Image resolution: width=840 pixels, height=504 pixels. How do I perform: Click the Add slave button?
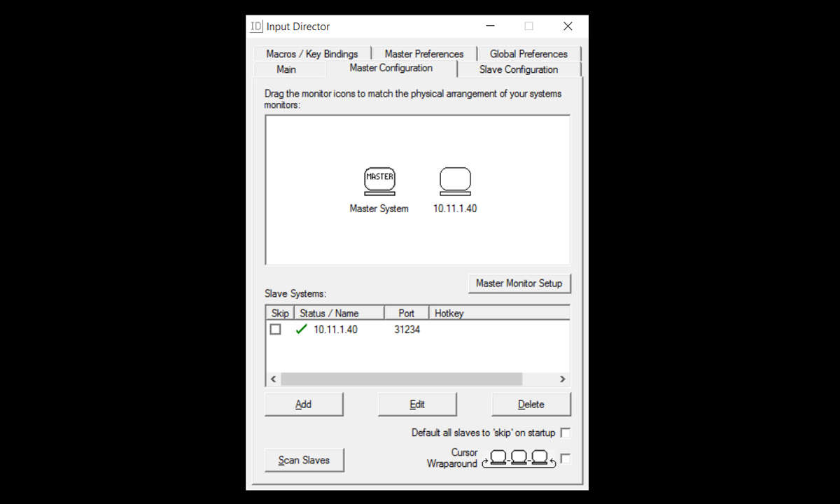(304, 404)
